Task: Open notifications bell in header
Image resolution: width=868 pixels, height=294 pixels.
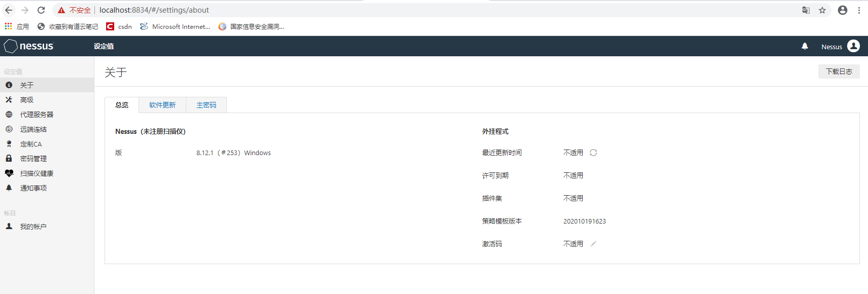Action: (x=805, y=46)
